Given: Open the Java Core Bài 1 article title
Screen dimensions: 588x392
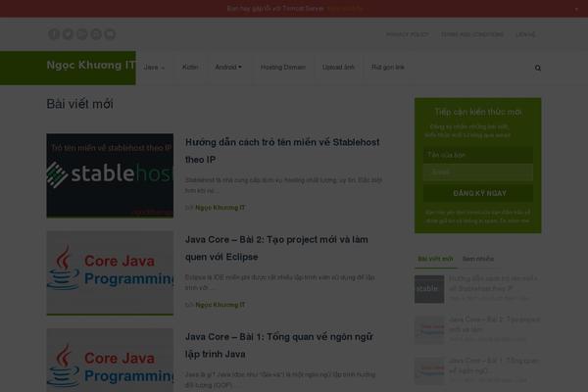Looking at the screenshot, I should coord(279,345).
